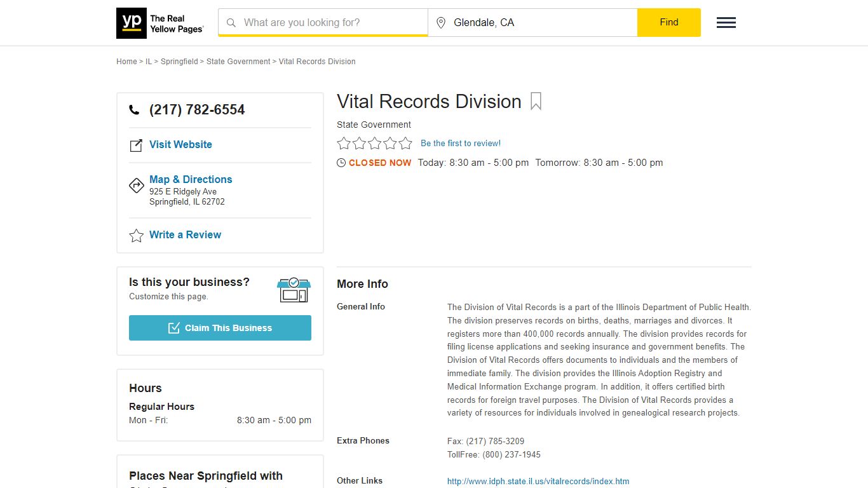Open the IL breadcrumb link
Image resolution: width=868 pixels, height=488 pixels.
[149, 62]
